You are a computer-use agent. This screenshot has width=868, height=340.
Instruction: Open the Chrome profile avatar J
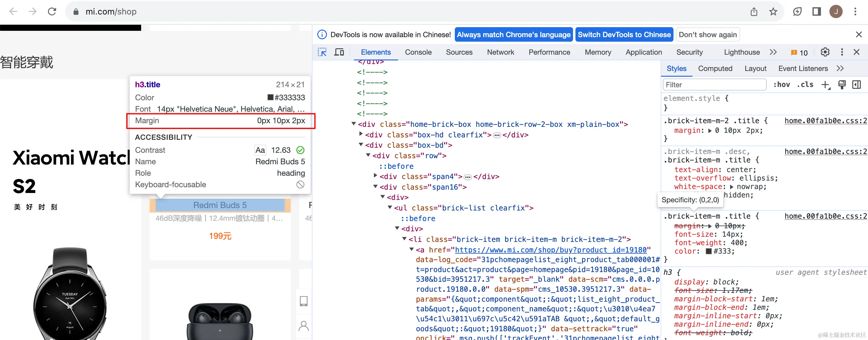[836, 12]
